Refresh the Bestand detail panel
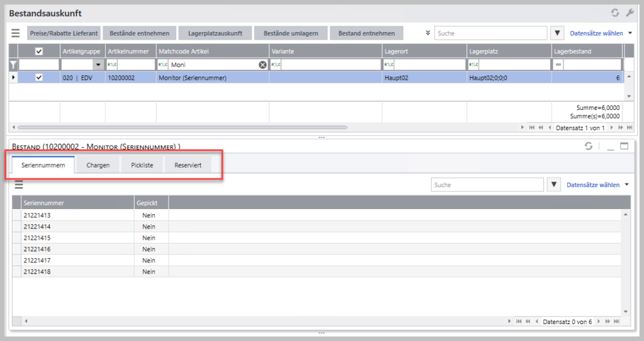 [x=588, y=146]
